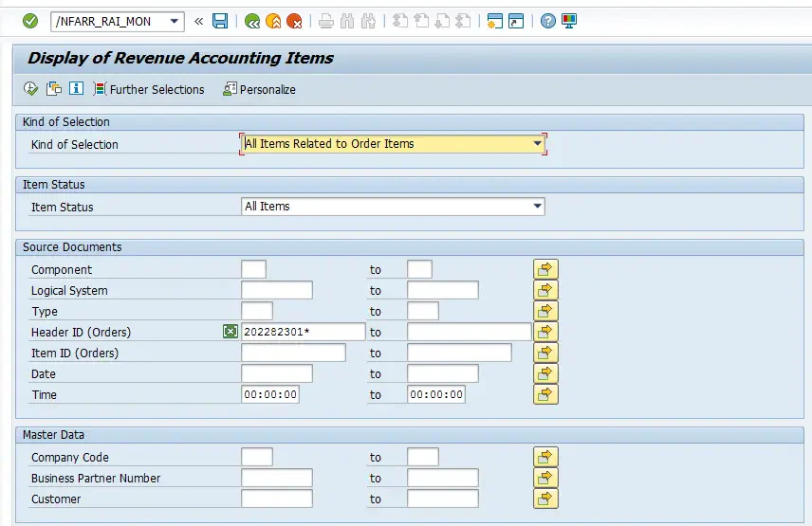Open multiple selection for Logical System
This screenshot has width=812, height=526.
tap(545, 290)
